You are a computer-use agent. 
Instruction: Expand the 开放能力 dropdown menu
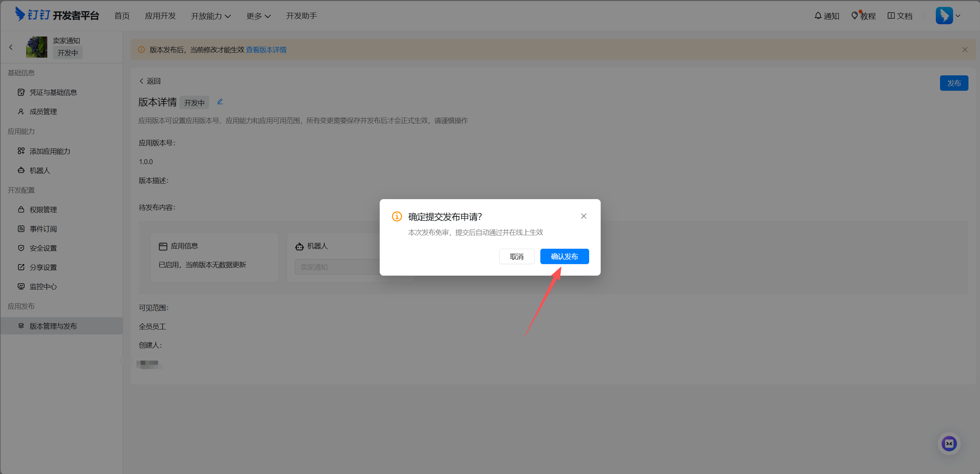coord(211,16)
